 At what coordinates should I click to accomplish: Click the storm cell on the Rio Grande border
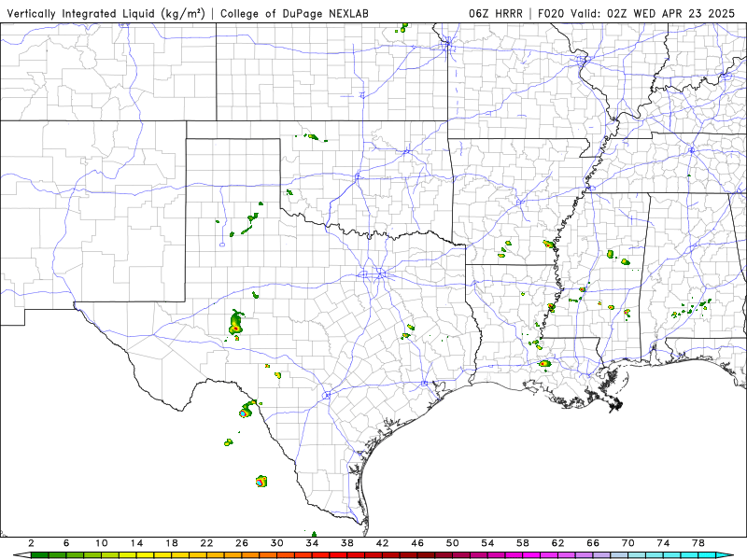247,410
